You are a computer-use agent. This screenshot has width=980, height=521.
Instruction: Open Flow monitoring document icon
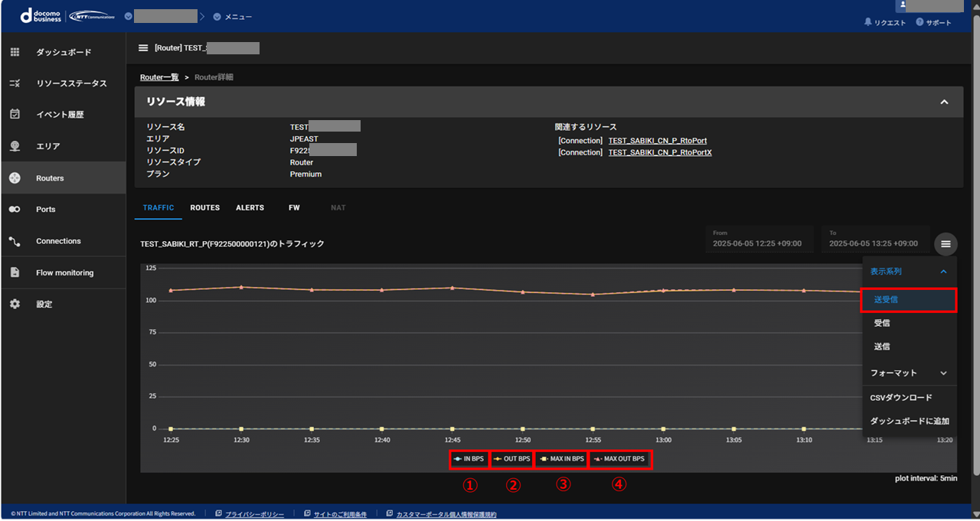tap(15, 272)
